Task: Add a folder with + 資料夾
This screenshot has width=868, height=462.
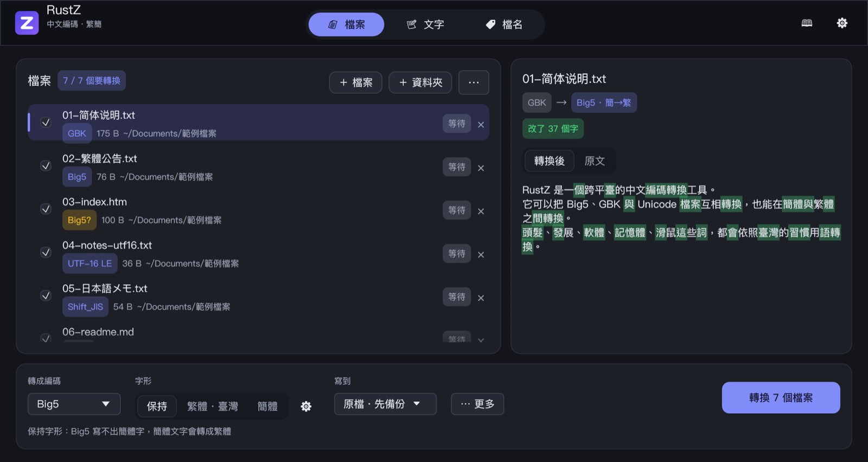Action: [x=420, y=82]
